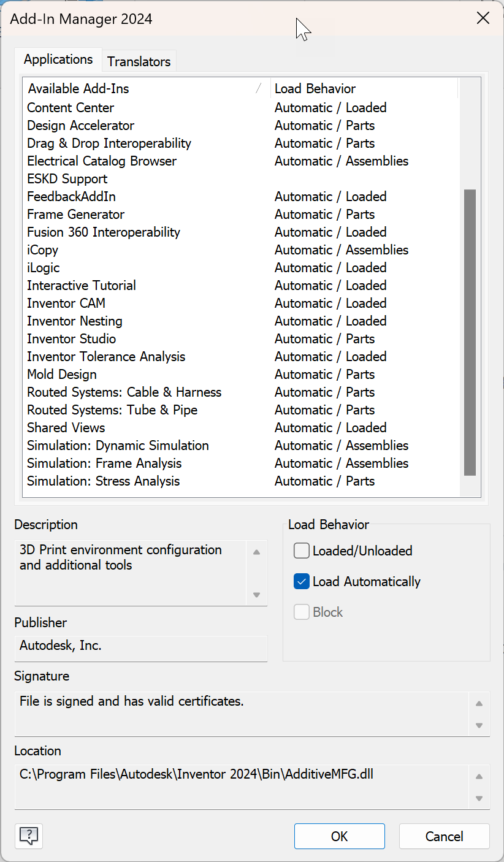504x862 pixels.
Task: Uncheck Load Automatically
Action: click(x=301, y=581)
